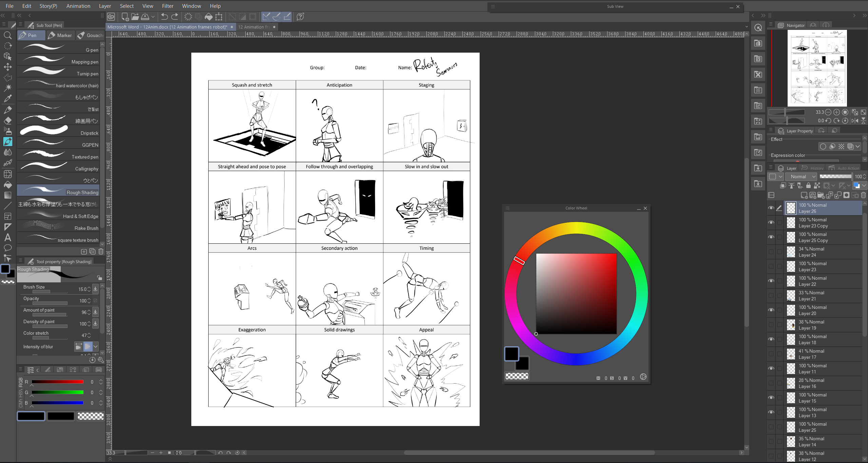
Task: Open the Normal blending mode dropdown
Action: pyautogui.click(x=801, y=177)
